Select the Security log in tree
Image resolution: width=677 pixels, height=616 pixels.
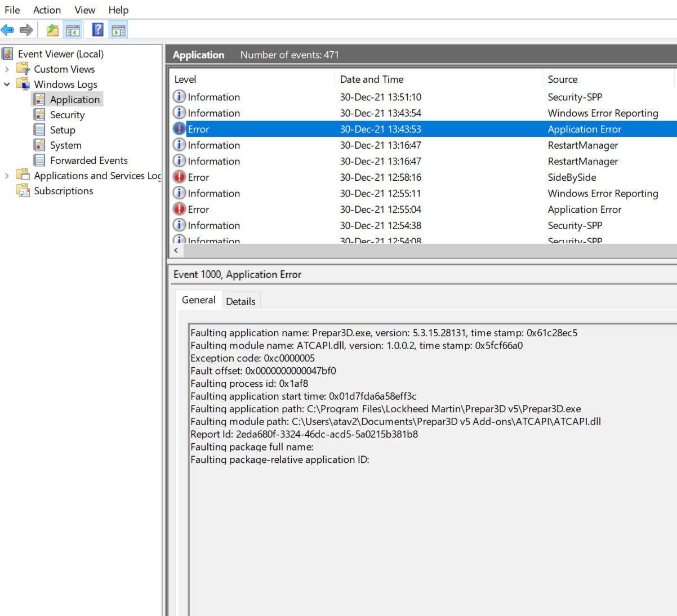coord(67,115)
